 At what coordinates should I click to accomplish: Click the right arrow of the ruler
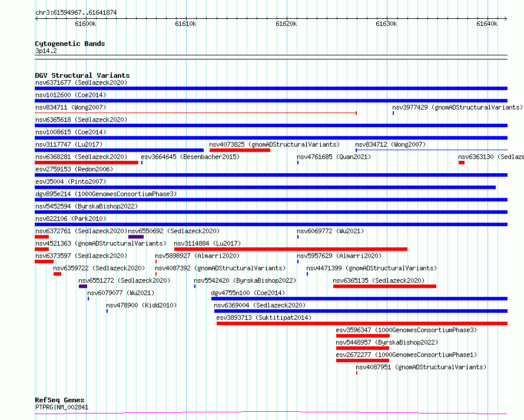pos(506,18)
